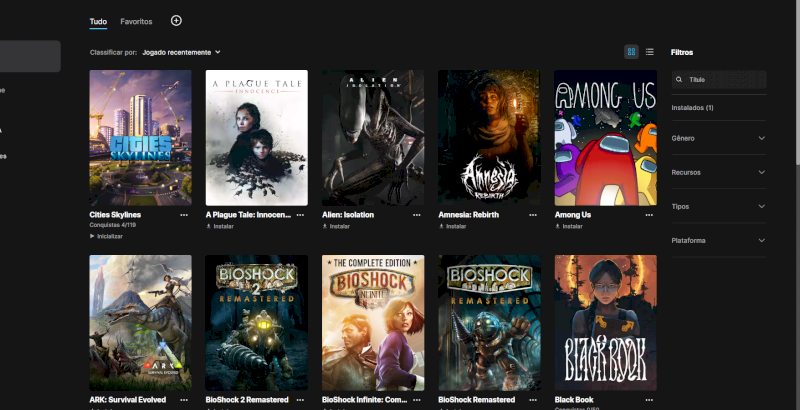The image size is (800, 410).
Task: Open BioShock 2 Remastered cover
Action: click(x=257, y=323)
